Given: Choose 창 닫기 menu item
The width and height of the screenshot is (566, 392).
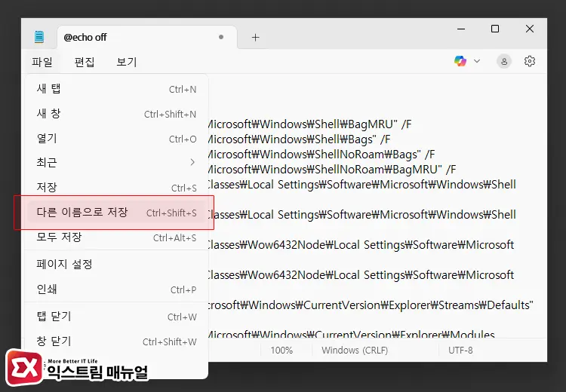Looking at the screenshot, I should (x=116, y=341).
